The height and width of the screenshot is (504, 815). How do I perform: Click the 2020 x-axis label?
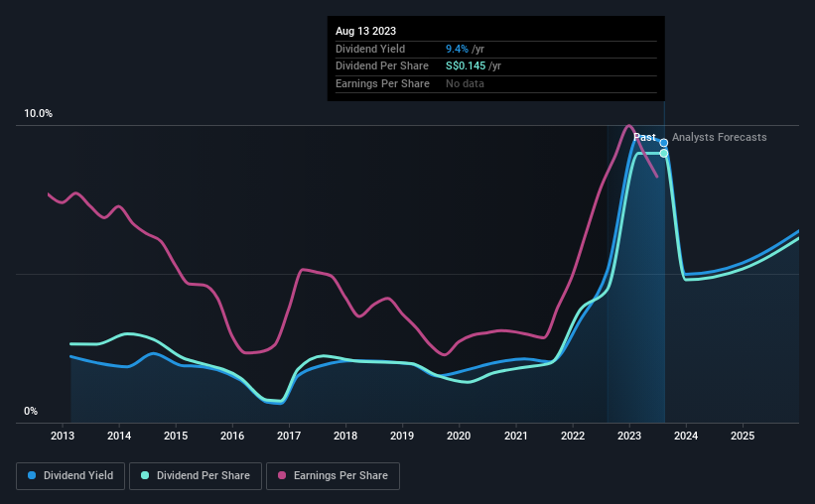point(459,436)
